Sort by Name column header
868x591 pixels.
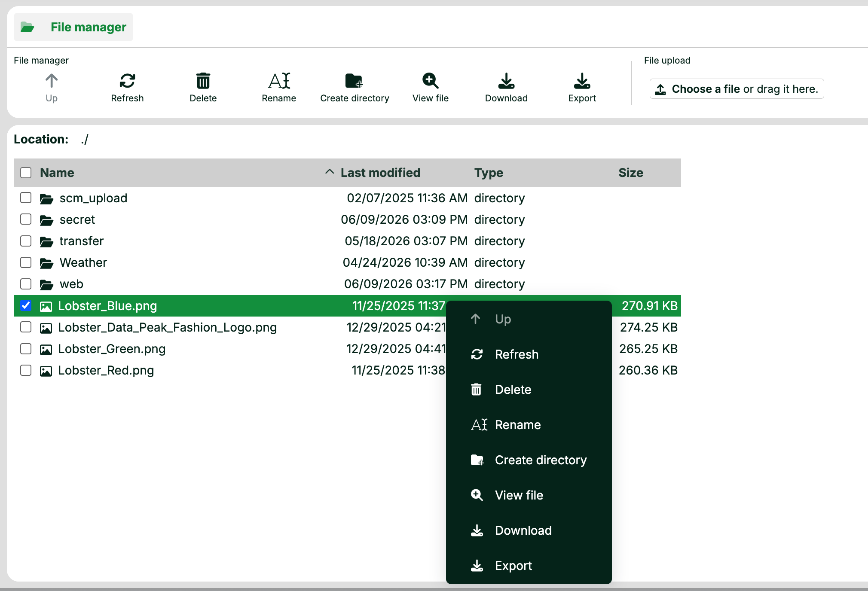[57, 173]
